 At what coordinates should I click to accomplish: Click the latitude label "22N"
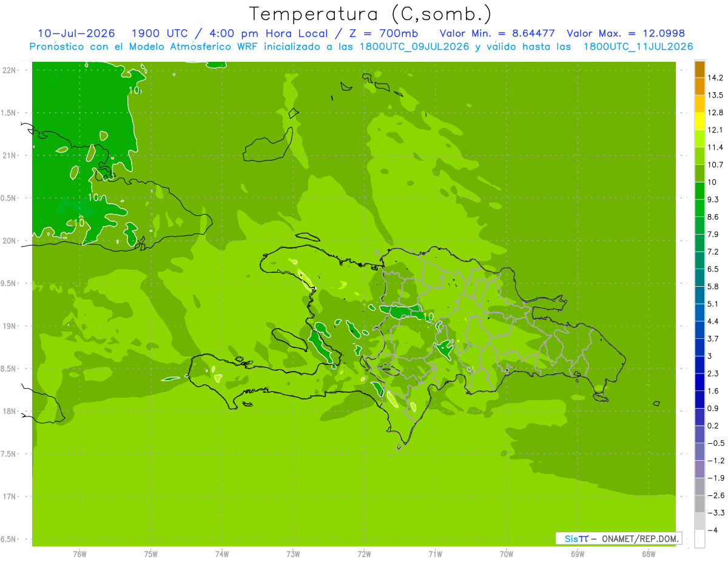[9, 70]
